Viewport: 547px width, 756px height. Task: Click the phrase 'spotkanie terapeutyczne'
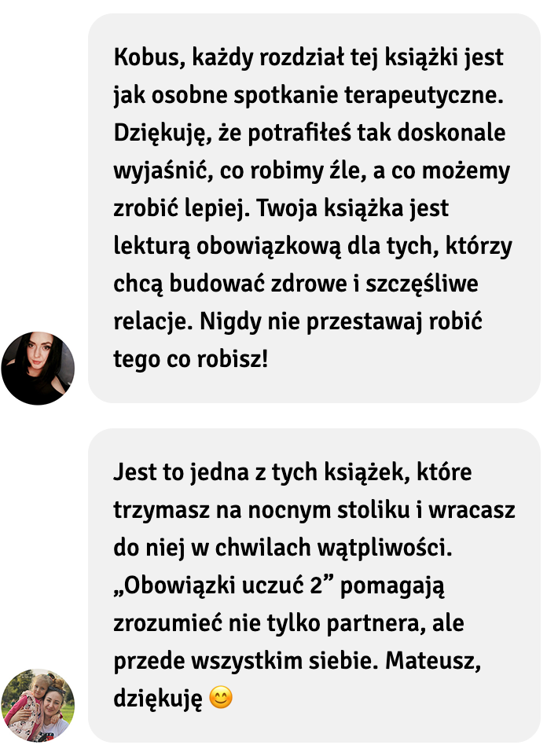pyautogui.click(x=369, y=95)
